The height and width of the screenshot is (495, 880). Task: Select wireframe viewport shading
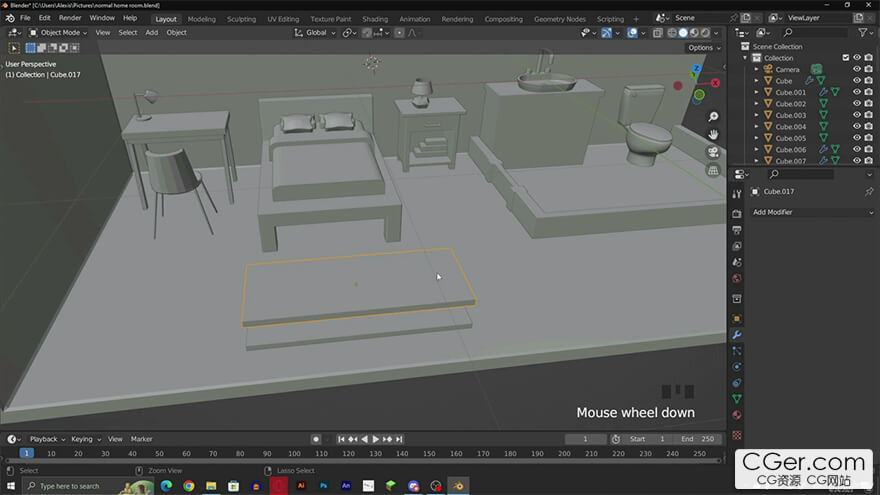click(x=672, y=33)
